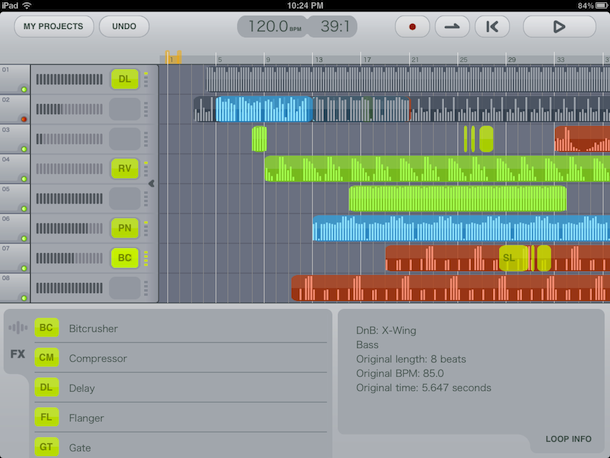Open My Projects

[55, 27]
